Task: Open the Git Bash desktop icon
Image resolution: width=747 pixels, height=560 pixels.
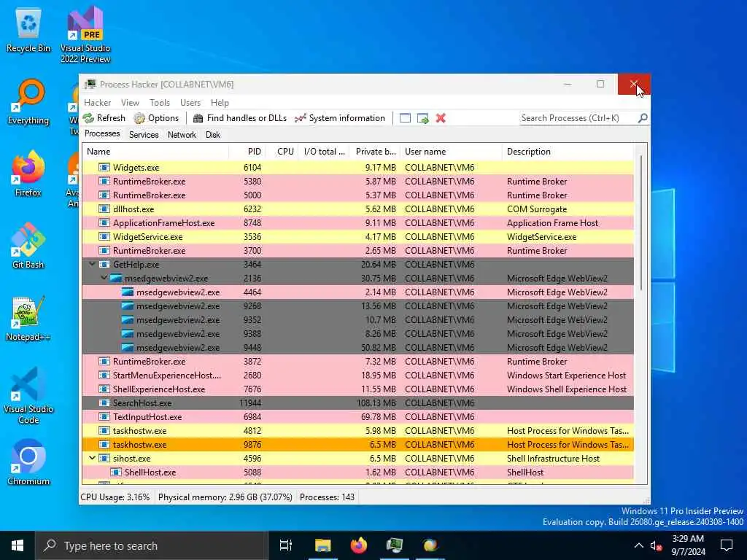Action: 28,246
